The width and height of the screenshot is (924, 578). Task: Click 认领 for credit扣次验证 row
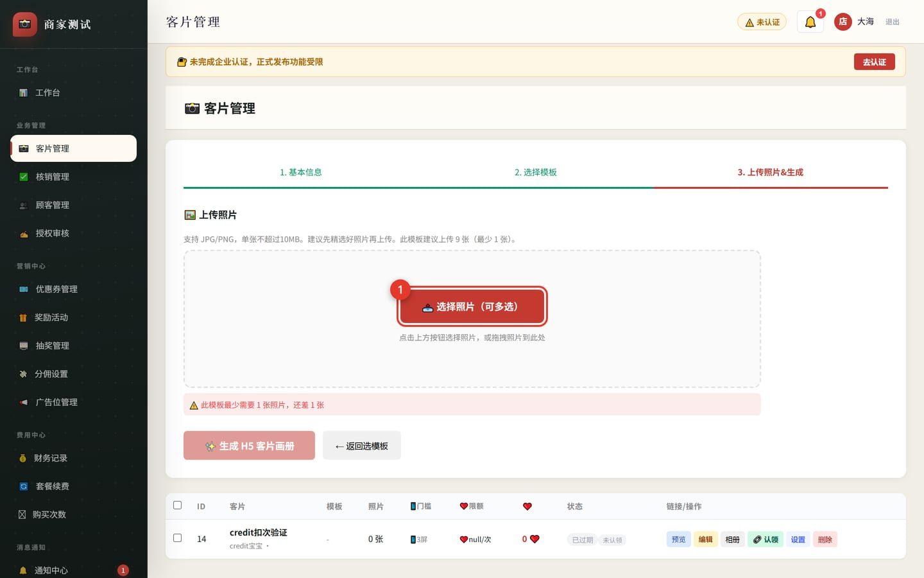766,539
